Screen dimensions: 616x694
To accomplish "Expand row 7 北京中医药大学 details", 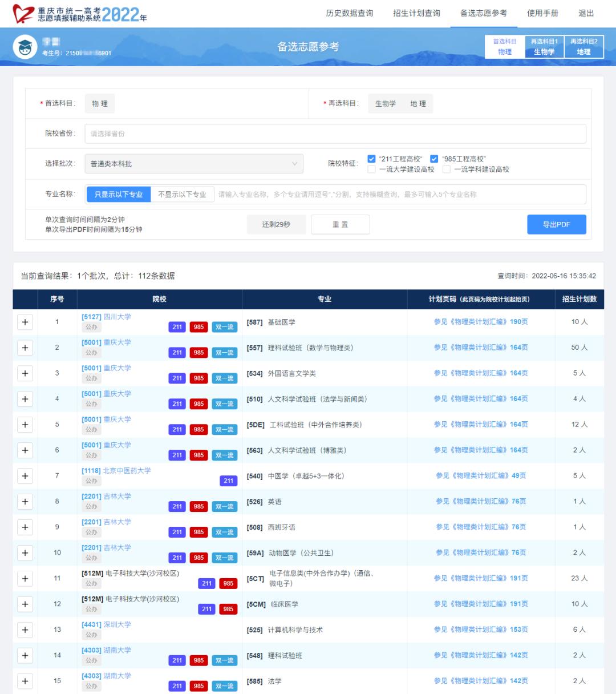I will [25, 476].
